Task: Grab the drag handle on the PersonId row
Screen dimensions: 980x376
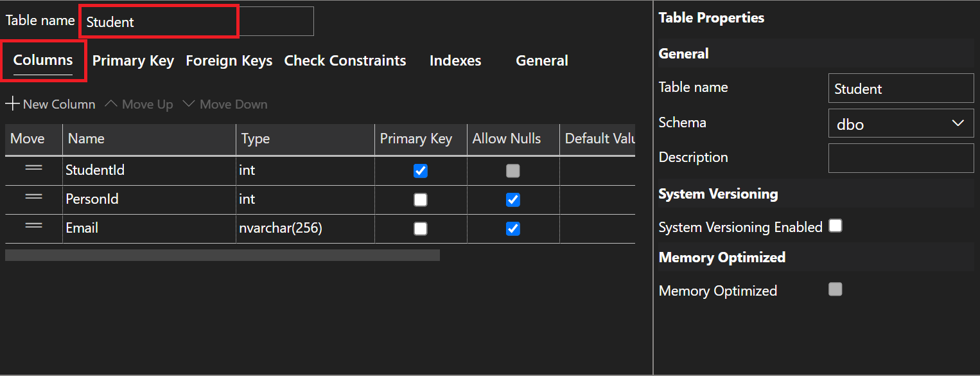Action: [33, 199]
